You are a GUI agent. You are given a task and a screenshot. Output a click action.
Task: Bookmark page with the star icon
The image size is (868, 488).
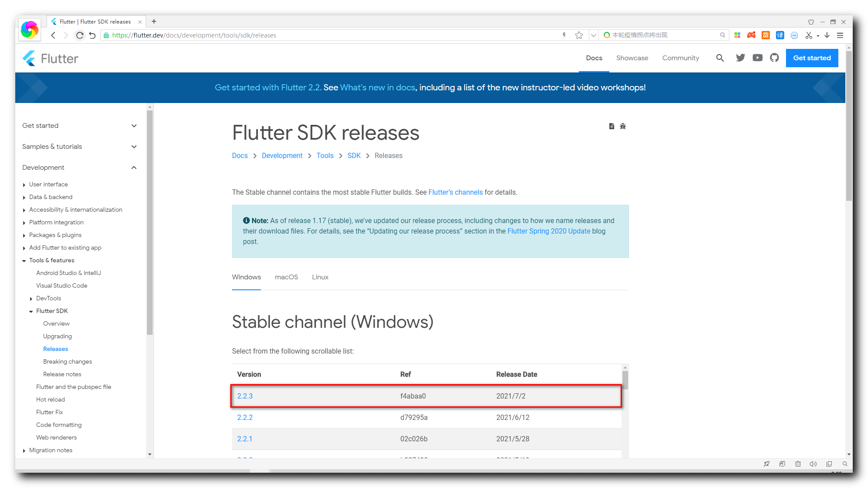click(579, 35)
